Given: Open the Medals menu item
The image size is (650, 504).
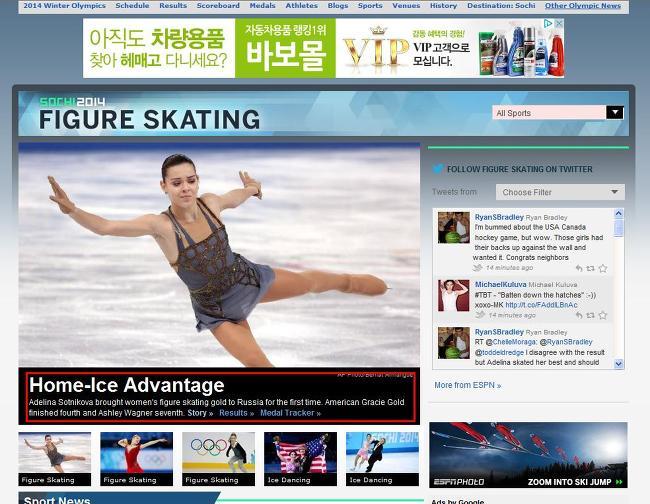Looking at the screenshot, I should (262, 6).
